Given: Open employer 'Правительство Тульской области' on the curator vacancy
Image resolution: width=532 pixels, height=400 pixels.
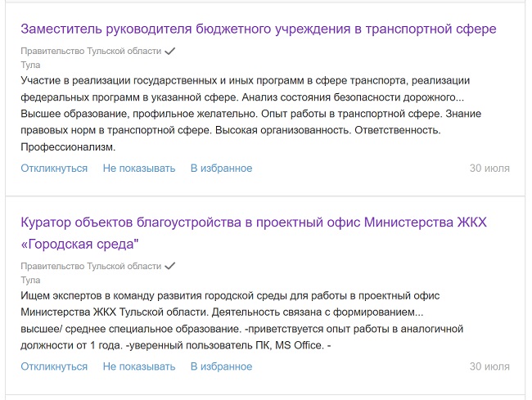Looking at the screenshot, I should coord(91,267).
